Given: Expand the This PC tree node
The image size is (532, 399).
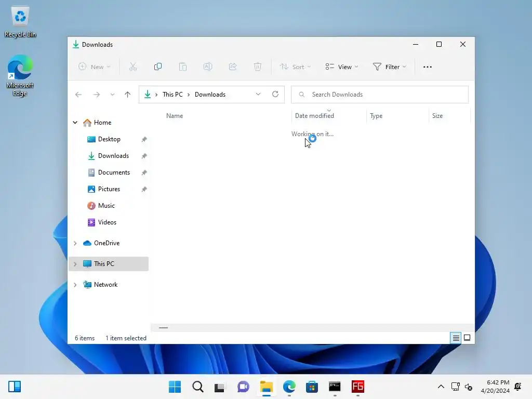Looking at the screenshot, I should coord(75,264).
